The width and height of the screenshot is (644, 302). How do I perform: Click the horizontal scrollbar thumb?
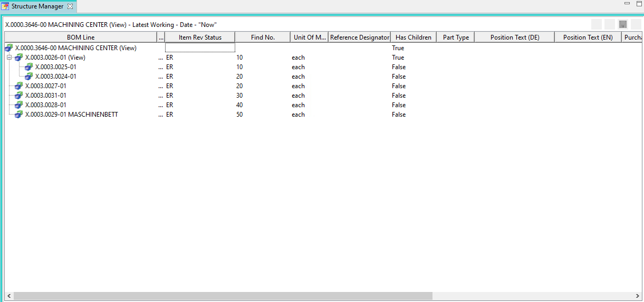coord(222,296)
